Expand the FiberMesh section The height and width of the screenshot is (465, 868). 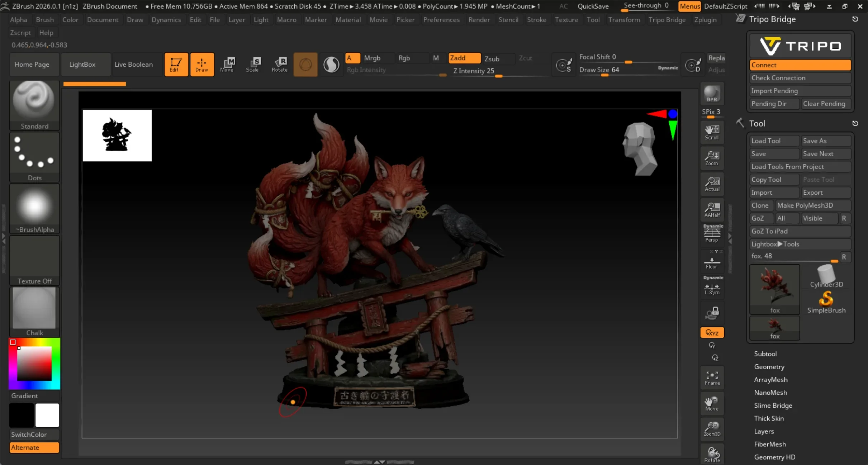[770, 444]
